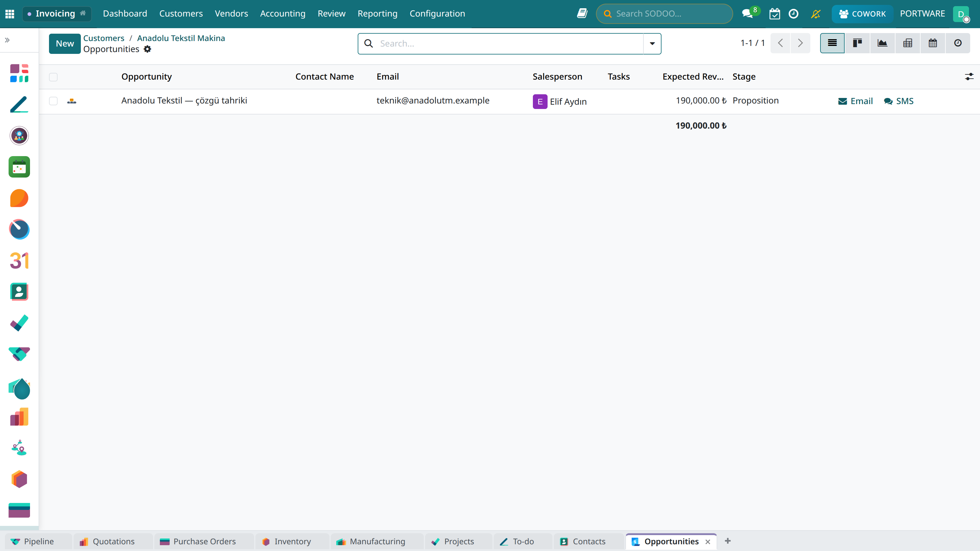Switch to pivot table view
The height and width of the screenshot is (551, 980).
tap(908, 43)
